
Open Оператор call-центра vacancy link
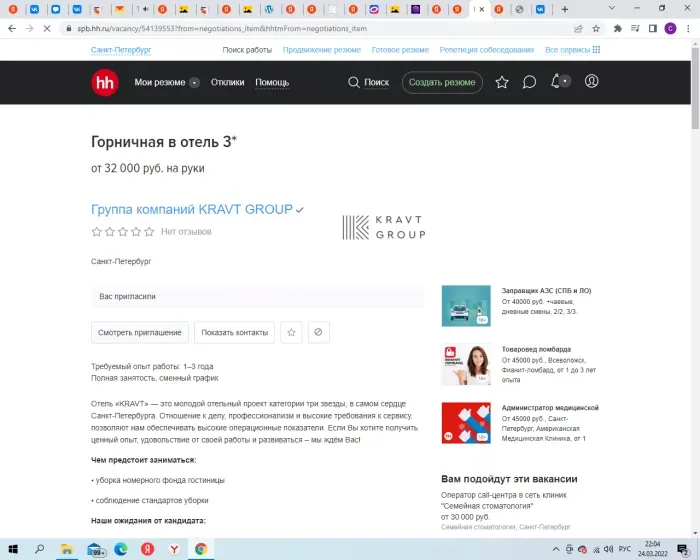504,501
